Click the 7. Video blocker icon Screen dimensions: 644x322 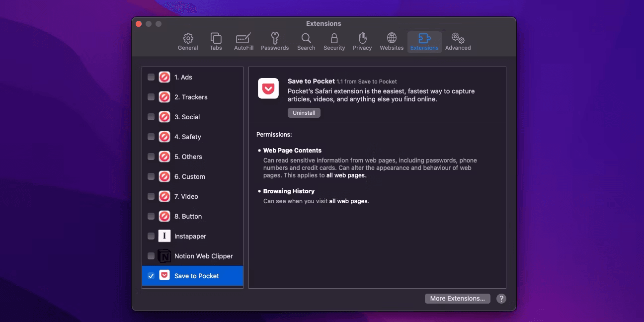(x=164, y=196)
